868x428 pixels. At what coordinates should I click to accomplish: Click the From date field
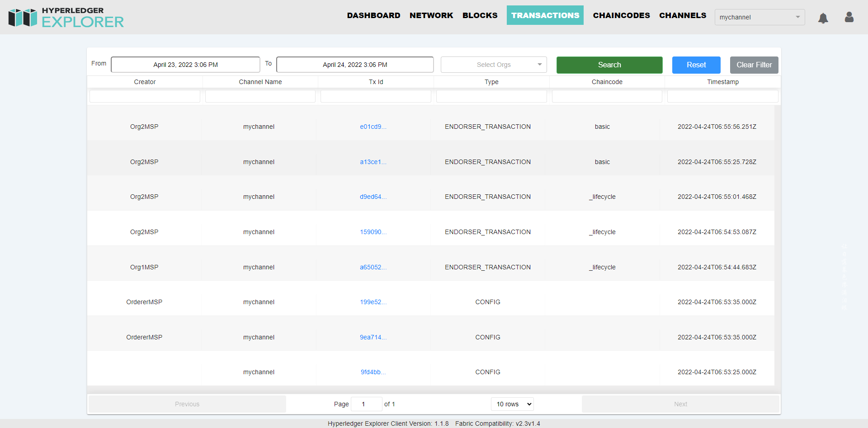(185, 65)
